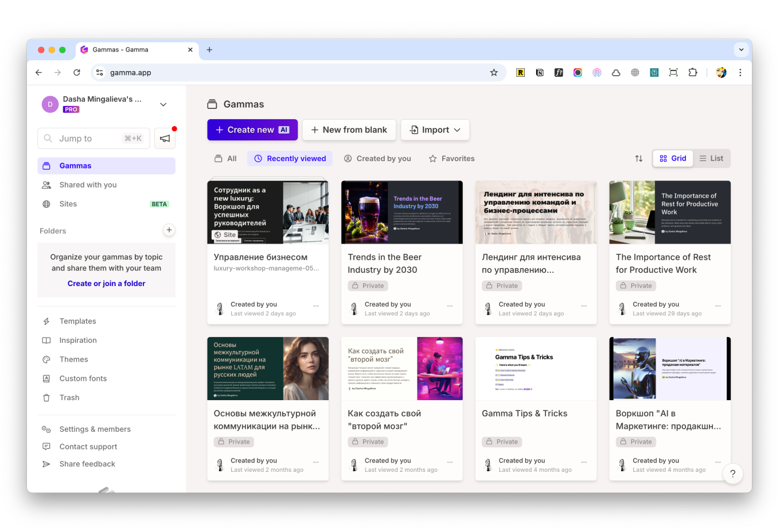Open Trends in the Beer Industry thumbnail
Screen dimensions: 780x532
tap(401, 212)
